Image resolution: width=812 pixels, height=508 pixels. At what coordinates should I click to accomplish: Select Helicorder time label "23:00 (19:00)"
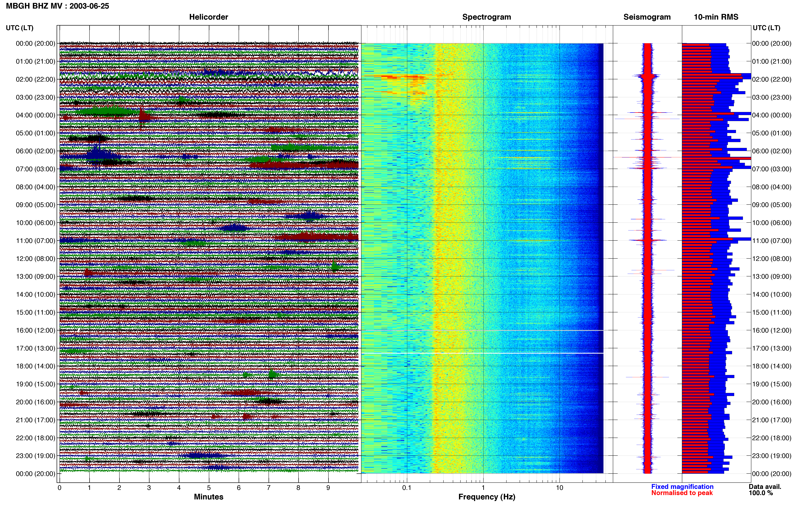click(x=36, y=456)
